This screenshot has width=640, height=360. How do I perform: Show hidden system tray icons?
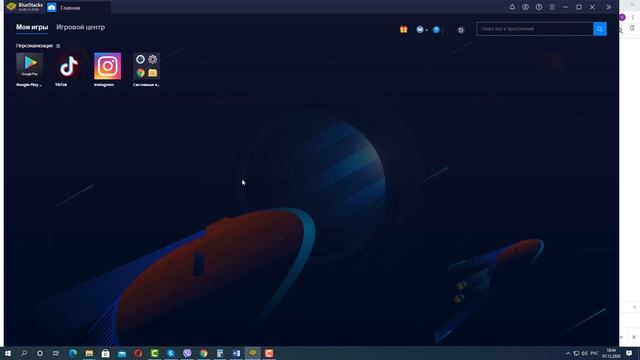568,353
